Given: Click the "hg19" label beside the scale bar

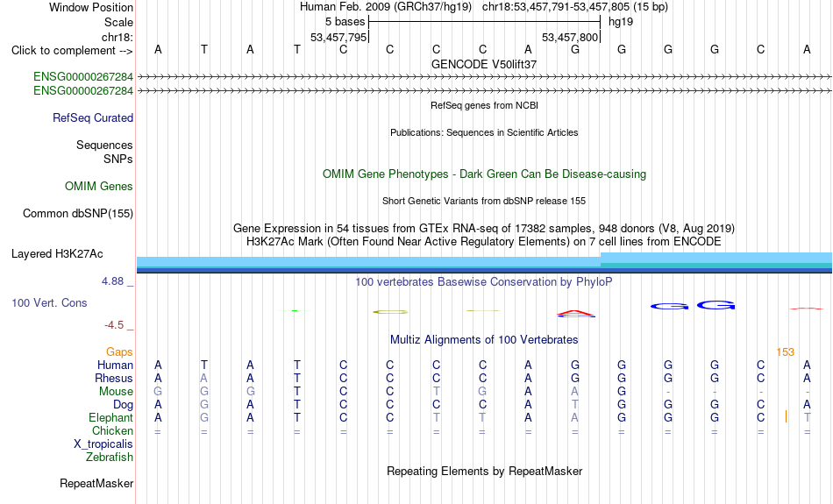Looking at the screenshot, I should click(x=621, y=22).
